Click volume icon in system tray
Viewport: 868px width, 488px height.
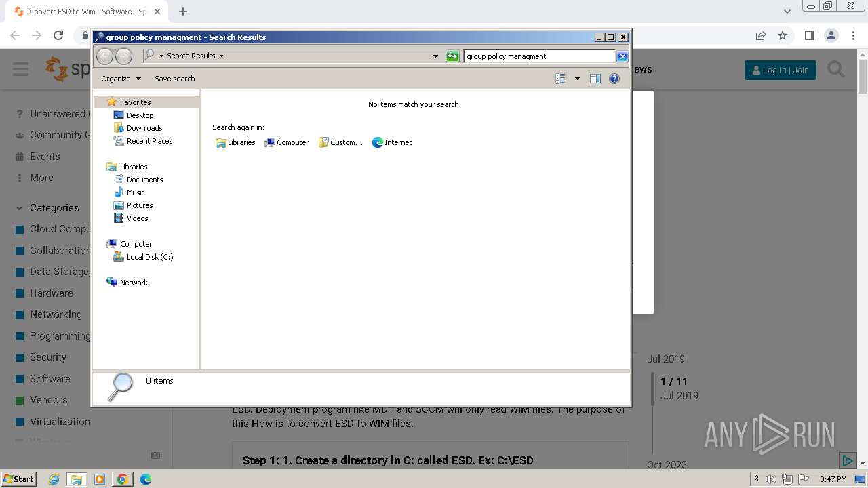[x=771, y=479]
